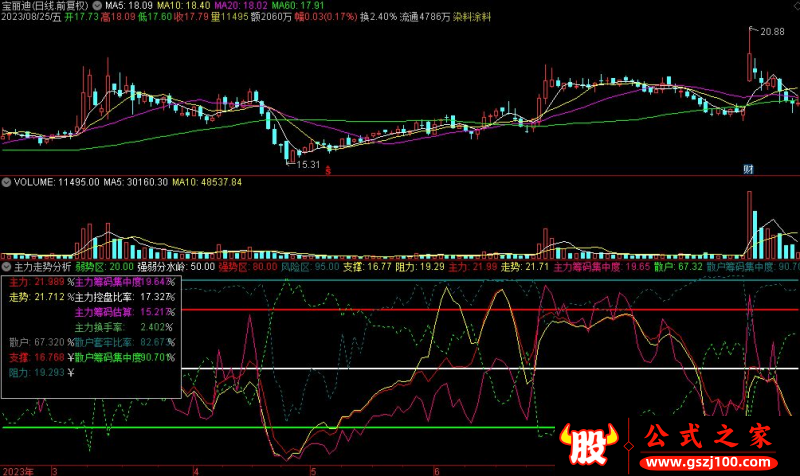800x476 pixels.
Task: Click the MA60 moving average label
Action: (x=273, y=6)
